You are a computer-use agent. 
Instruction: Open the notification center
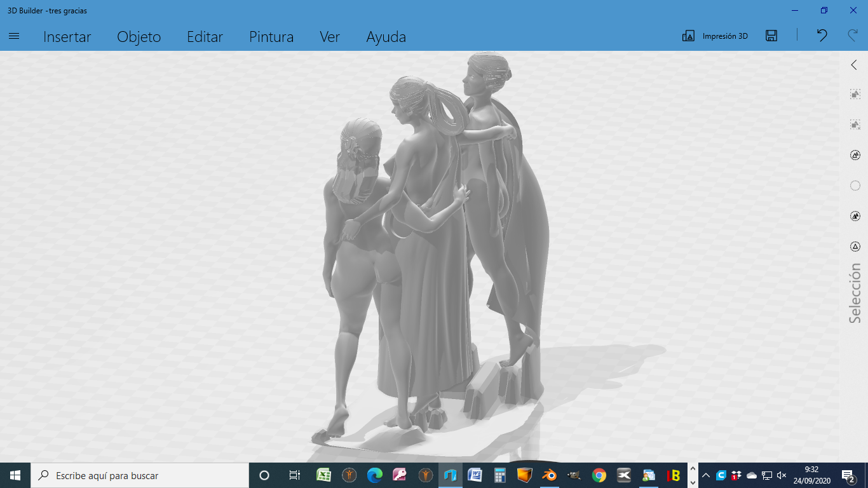848,475
